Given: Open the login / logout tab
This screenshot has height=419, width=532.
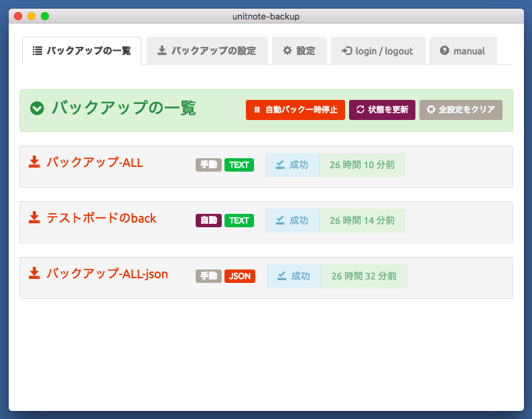Looking at the screenshot, I should [x=377, y=51].
